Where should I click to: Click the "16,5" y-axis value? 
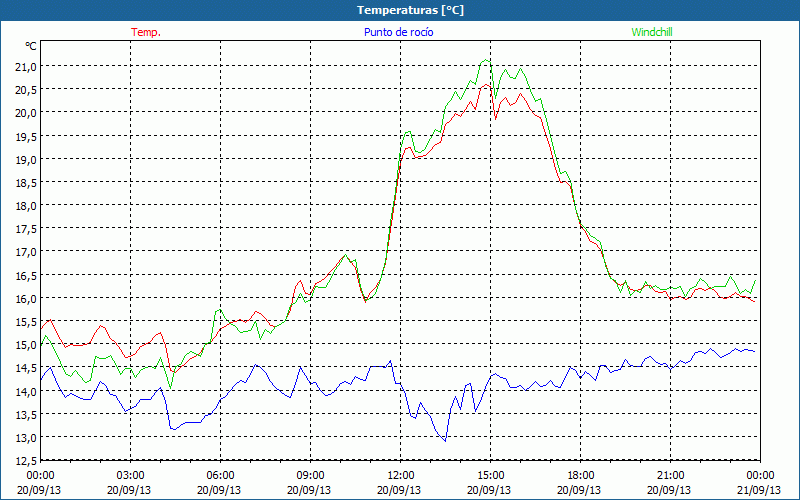pyautogui.click(x=27, y=276)
